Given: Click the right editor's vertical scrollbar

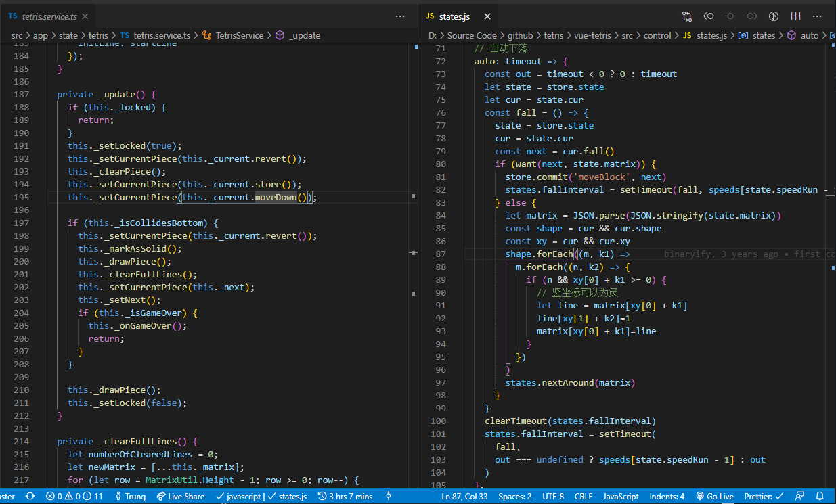Looking at the screenshot, I should (831, 266).
